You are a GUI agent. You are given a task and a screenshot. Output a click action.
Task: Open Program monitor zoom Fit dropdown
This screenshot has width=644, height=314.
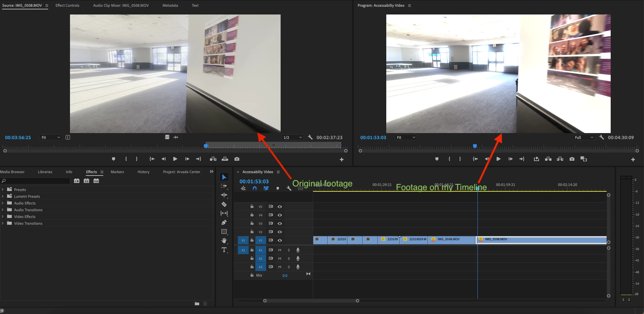coord(406,137)
